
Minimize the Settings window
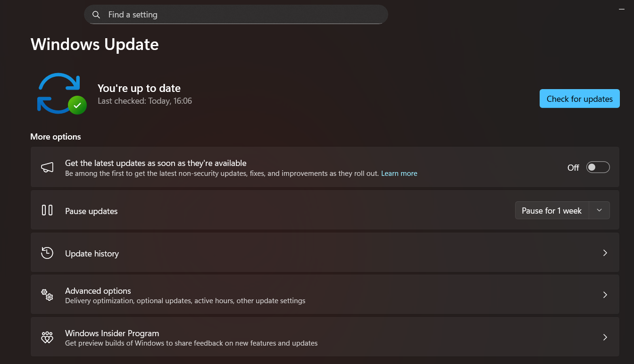tap(621, 9)
